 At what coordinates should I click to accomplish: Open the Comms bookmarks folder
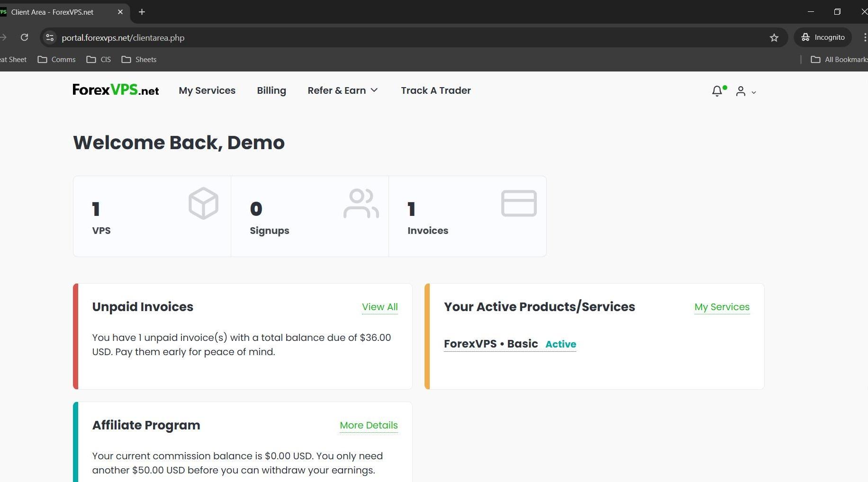click(57, 60)
